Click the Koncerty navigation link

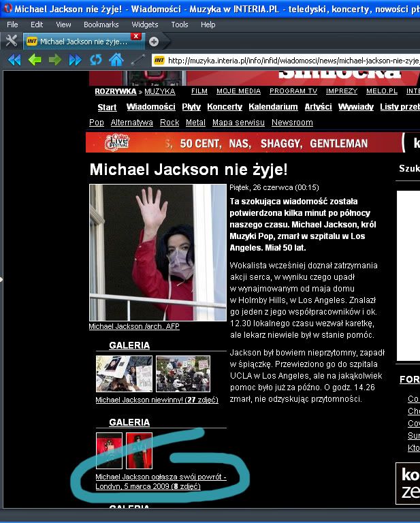[x=225, y=107]
